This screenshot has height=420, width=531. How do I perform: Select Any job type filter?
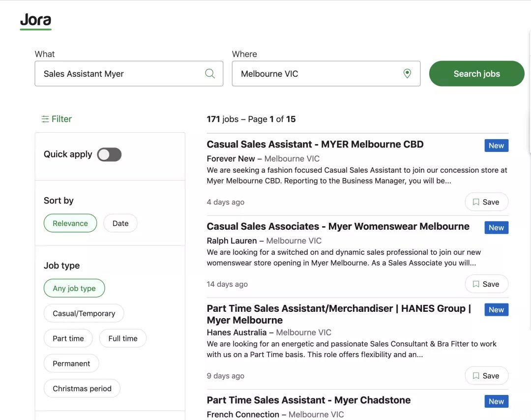[74, 288]
